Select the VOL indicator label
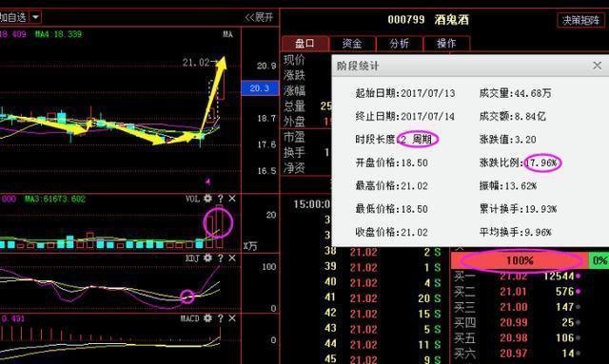The height and width of the screenshot is (364, 609). click(192, 199)
